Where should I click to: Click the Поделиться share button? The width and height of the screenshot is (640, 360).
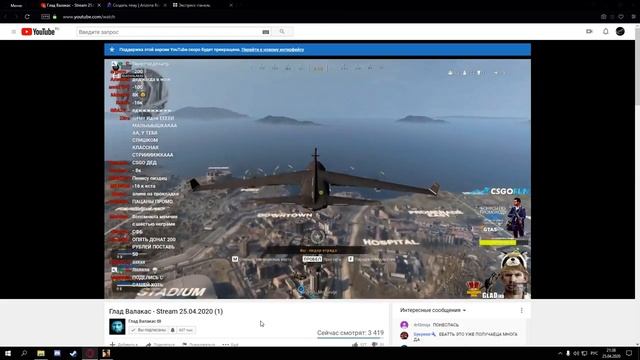coord(160,344)
